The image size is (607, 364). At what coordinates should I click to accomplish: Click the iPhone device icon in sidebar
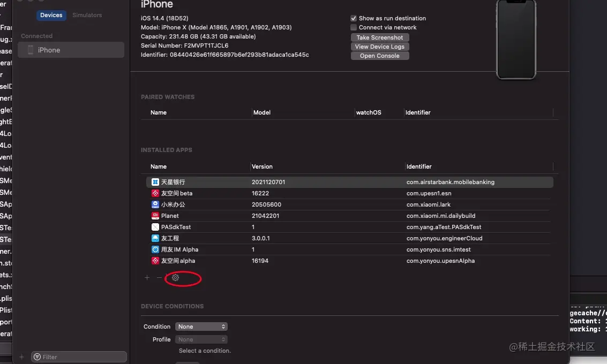(x=31, y=50)
